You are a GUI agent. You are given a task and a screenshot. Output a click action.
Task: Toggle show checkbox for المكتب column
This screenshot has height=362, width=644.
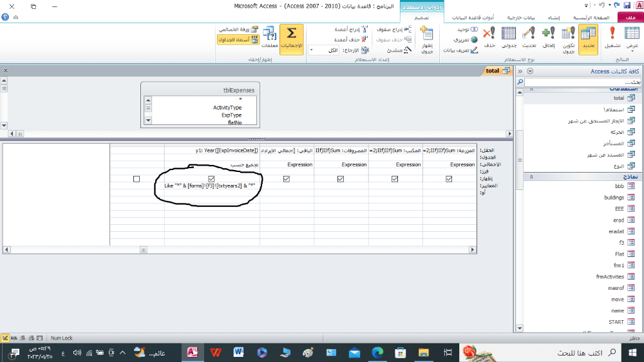(395, 178)
